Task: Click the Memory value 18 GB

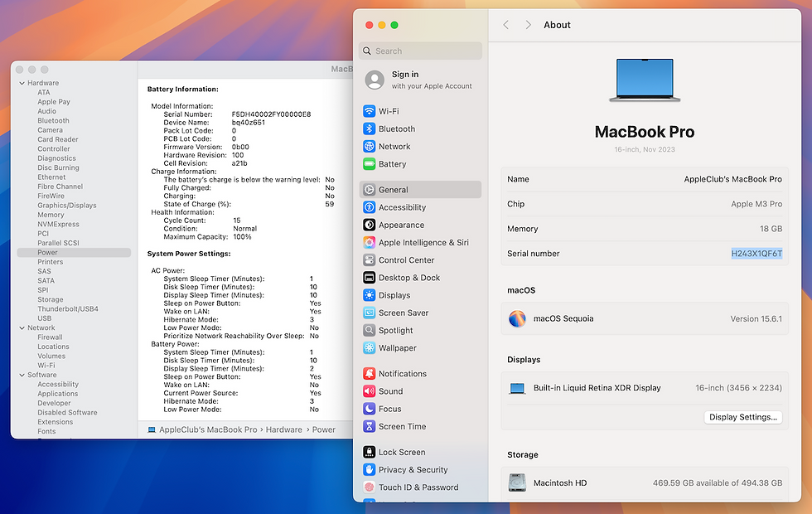Action: coord(771,229)
